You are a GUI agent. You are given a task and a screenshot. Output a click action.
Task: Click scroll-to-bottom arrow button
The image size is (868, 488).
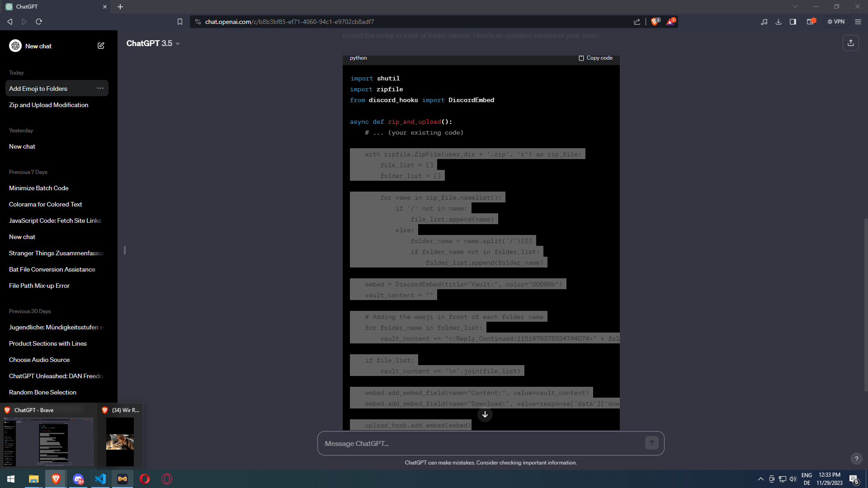(485, 414)
